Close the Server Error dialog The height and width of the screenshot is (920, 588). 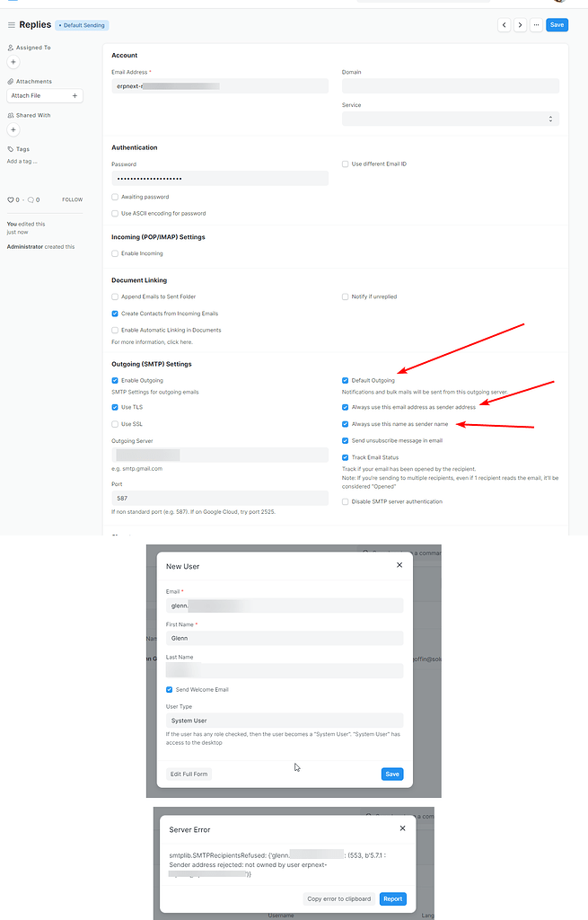402,828
